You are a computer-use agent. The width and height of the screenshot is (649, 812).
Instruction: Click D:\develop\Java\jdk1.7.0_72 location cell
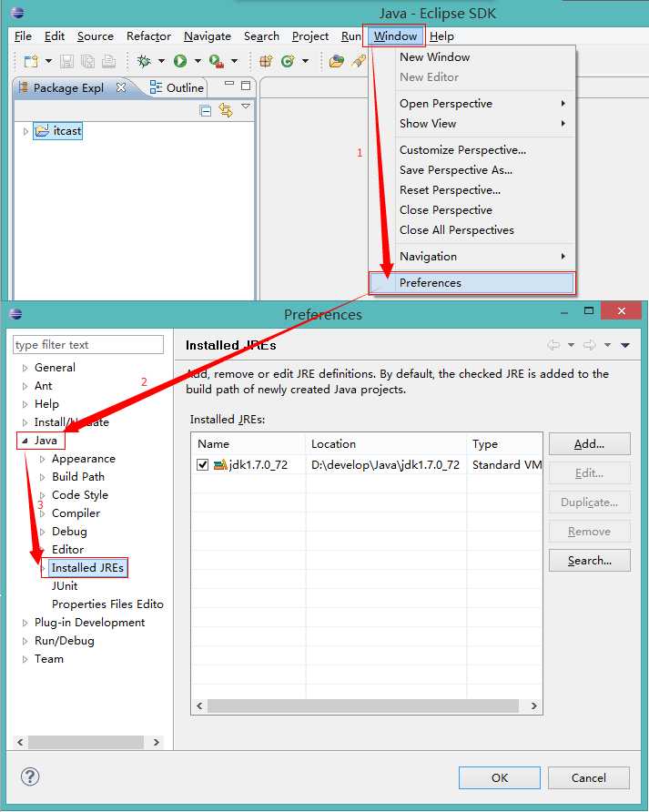385,465
